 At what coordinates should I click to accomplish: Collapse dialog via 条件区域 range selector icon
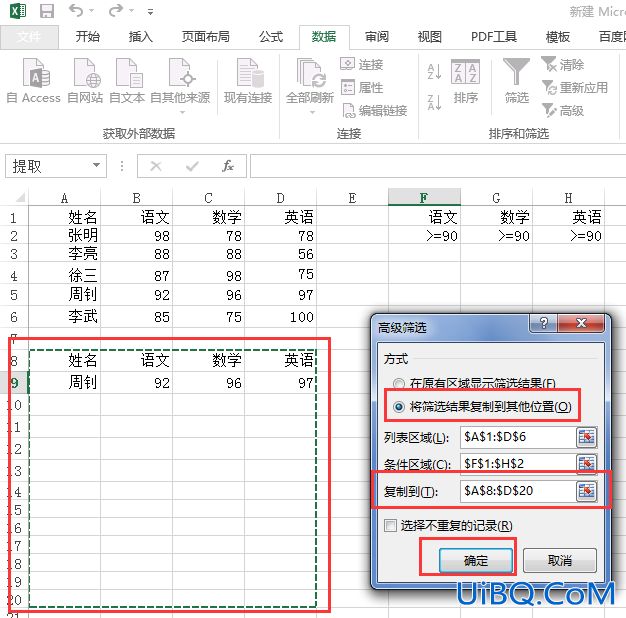pyautogui.click(x=586, y=464)
